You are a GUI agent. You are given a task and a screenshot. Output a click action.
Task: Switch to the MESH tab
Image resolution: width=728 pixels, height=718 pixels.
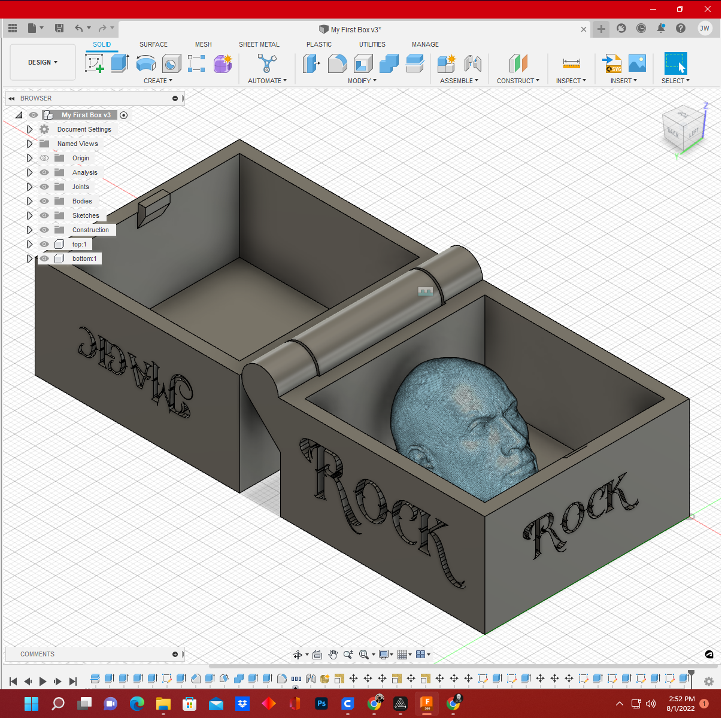204,44
